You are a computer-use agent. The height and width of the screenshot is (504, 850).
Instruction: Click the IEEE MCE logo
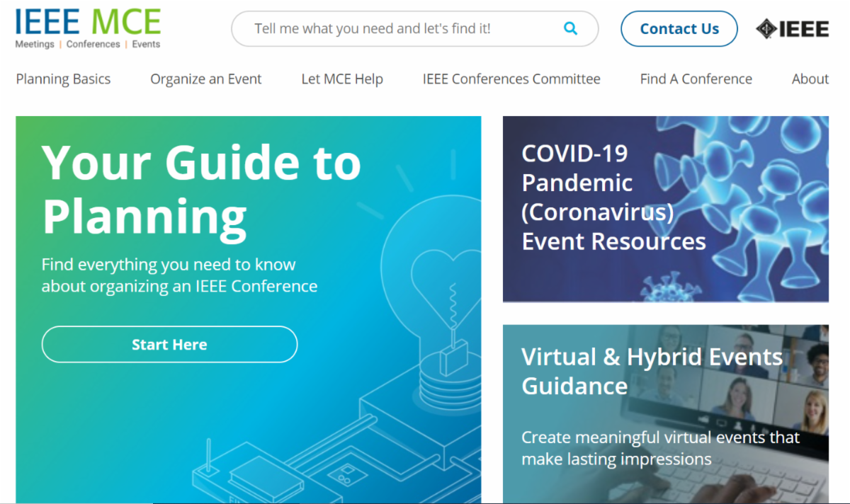[88, 28]
